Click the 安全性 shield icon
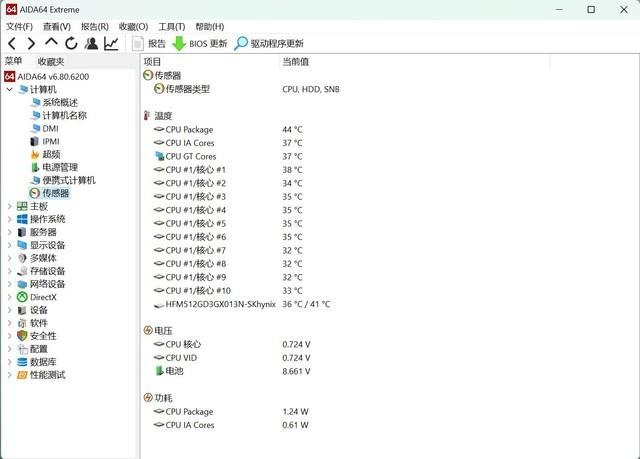 tap(22, 336)
